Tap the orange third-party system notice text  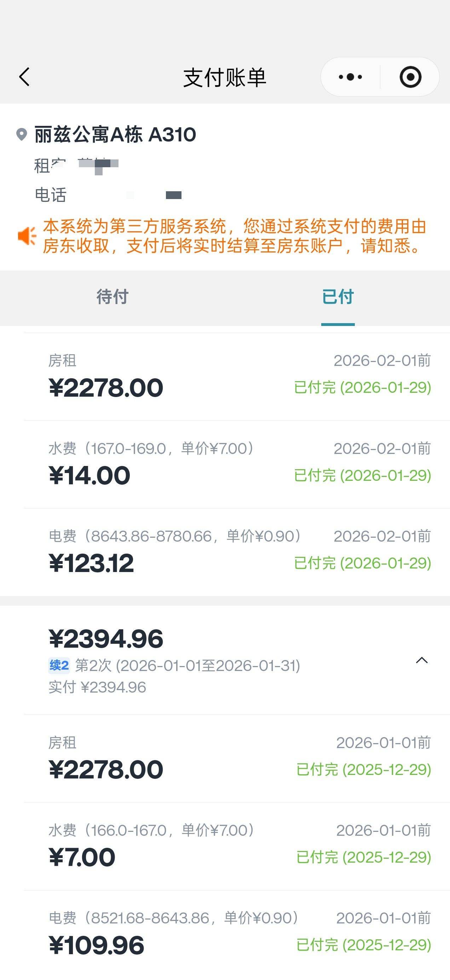pos(234,236)
